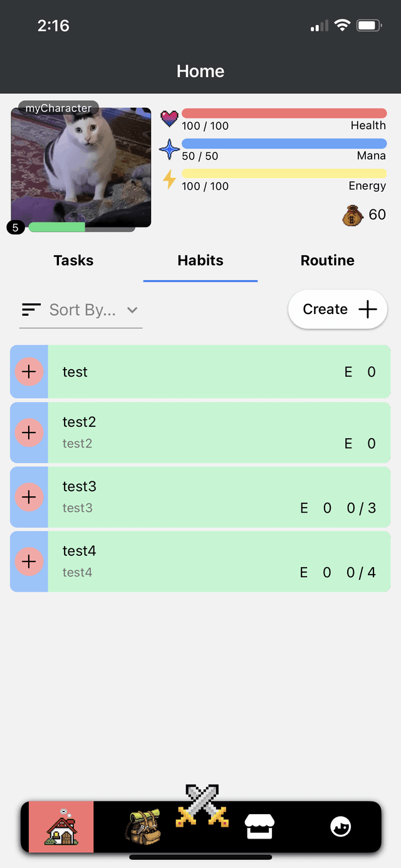
Task: Increment the 'test' habit with its plus button
Action: (29, 372)
